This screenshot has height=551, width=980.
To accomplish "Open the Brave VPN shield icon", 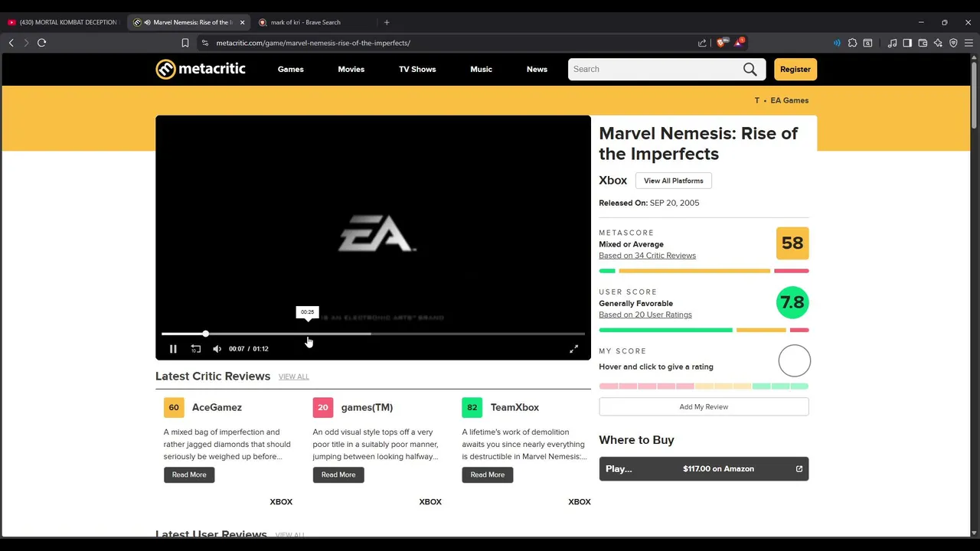I will (953, 43).
